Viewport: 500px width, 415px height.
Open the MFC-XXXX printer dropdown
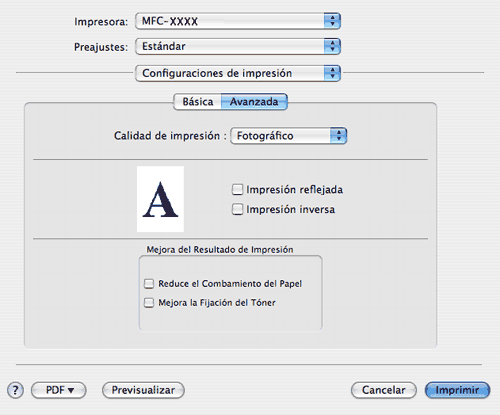click(x=238, y=21)
